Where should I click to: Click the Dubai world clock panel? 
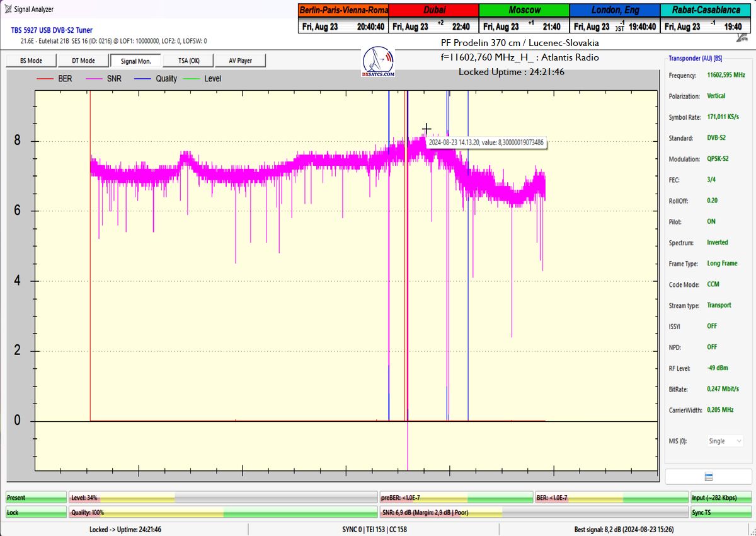(x=433, y=19)
